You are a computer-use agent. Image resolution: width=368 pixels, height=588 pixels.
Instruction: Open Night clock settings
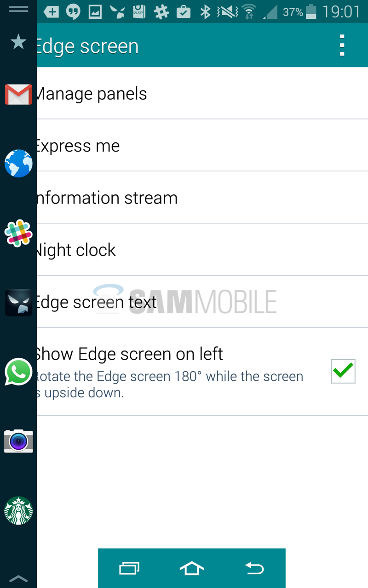(202, 249)
